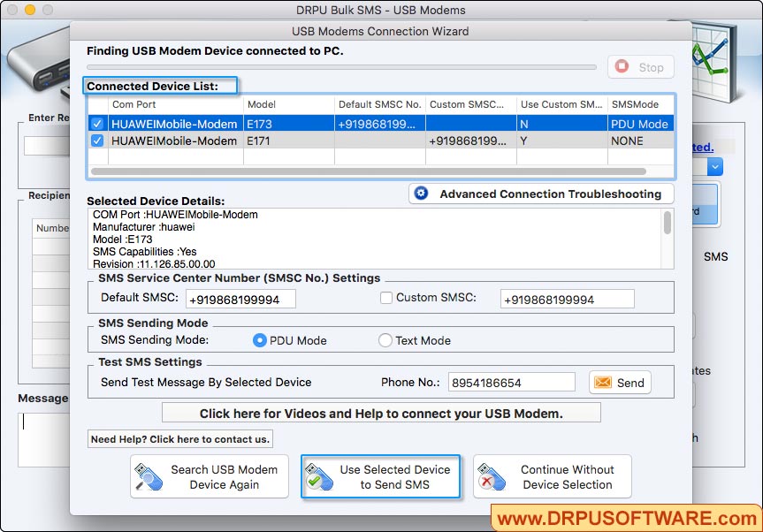Select the PDU Mode radio button

tap(262, 340)
